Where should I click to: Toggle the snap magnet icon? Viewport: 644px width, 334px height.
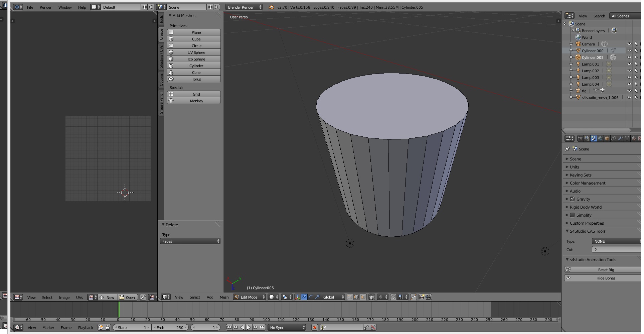pyautogui.click(x=393, y=297)
